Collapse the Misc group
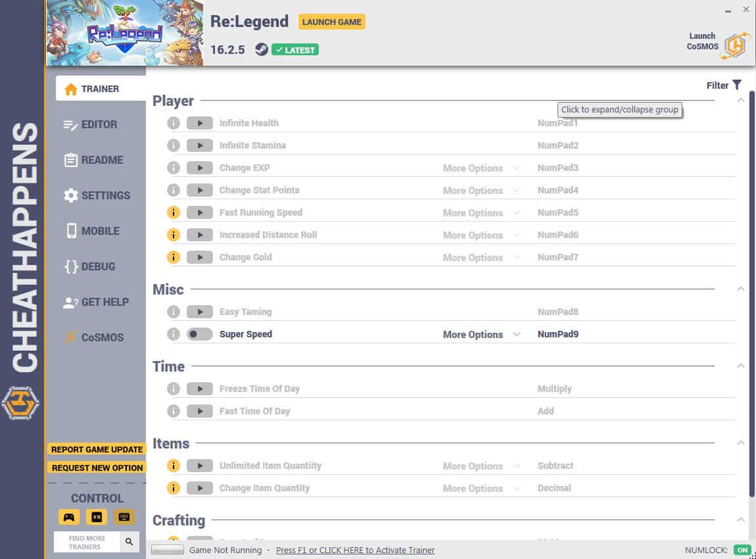The width and height of the screenshot is (756, 559). (x=741, y=289)
